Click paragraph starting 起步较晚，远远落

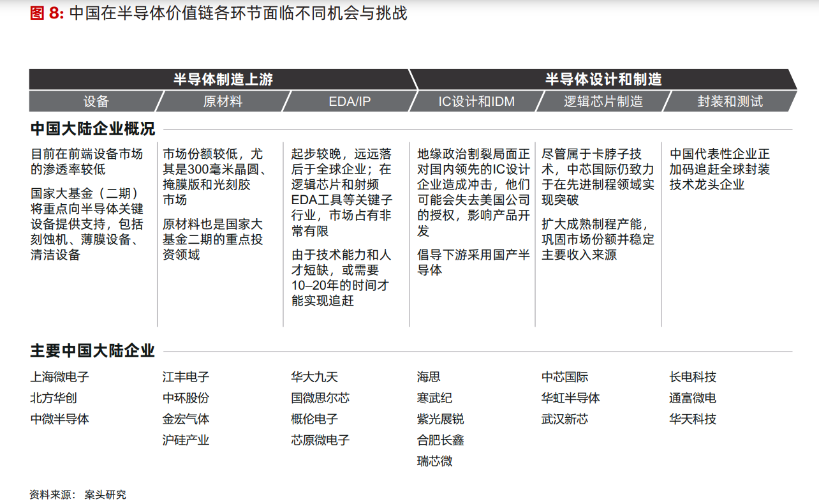(x=342, y=193)
